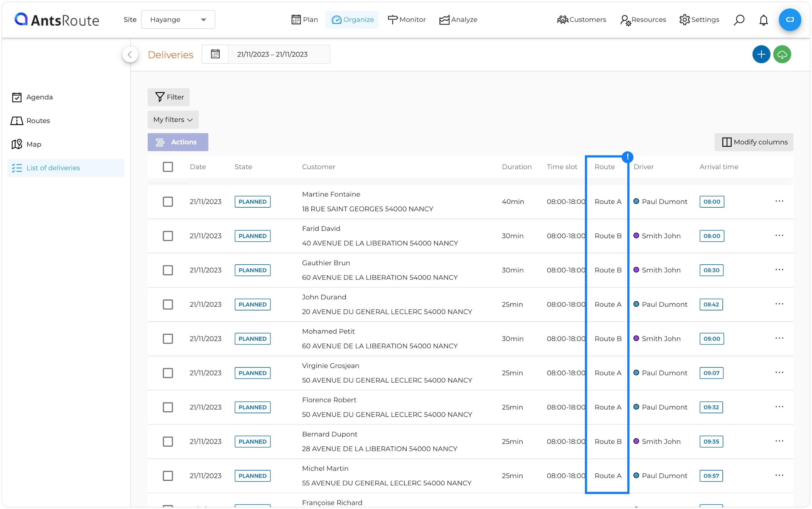Screen dimensions: 812x509
Task: Check the Bernard Dupont delivery row
Action: 168,441
